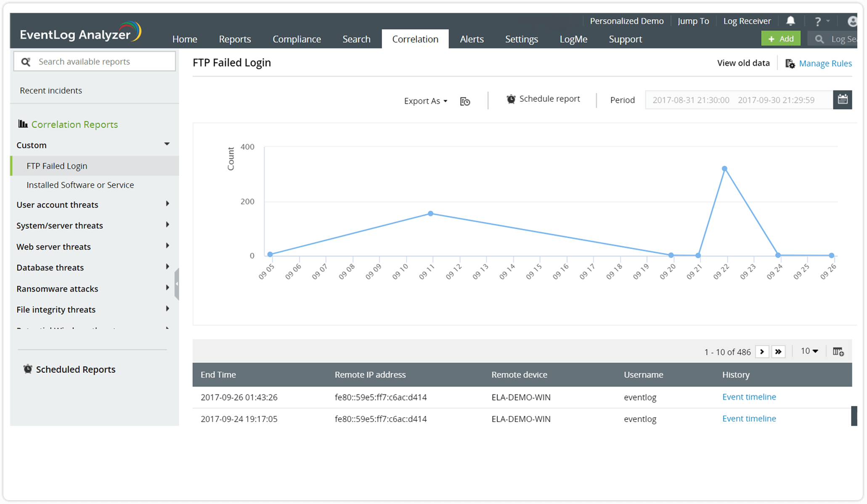Click the notifications bell icon
Screen dimensions: 867x504
coord(790,21)
